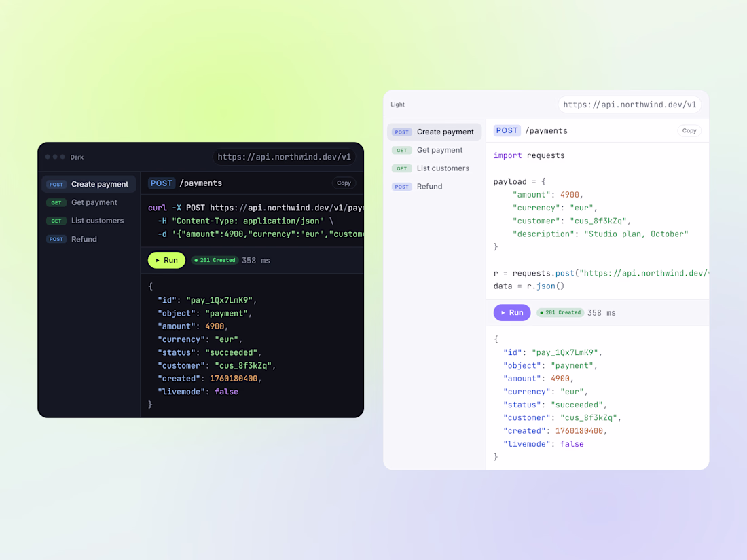The width and height of the screenshot is (747, 560).
Task: Click the 1760180400 created value in Dark window
Action: pyautogui.click(x=234, y=379)
